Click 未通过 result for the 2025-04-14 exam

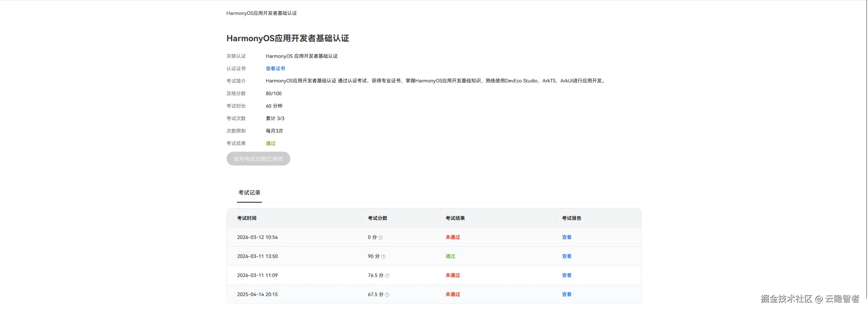453,294
